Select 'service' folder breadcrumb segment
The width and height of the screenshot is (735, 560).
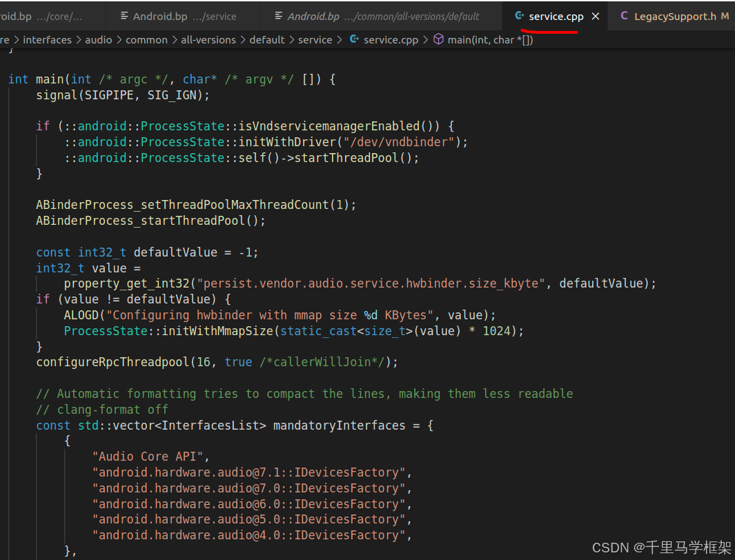click(x=315, y=40)
